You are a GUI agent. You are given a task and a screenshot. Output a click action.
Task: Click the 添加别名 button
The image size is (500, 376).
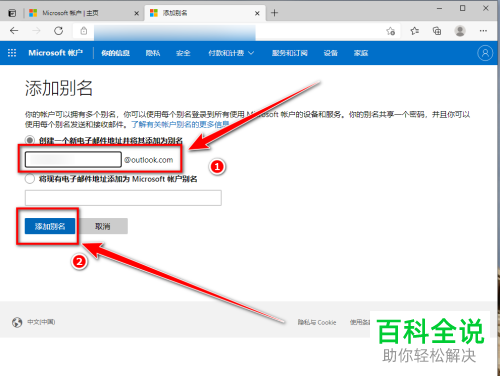coord(50,226)
